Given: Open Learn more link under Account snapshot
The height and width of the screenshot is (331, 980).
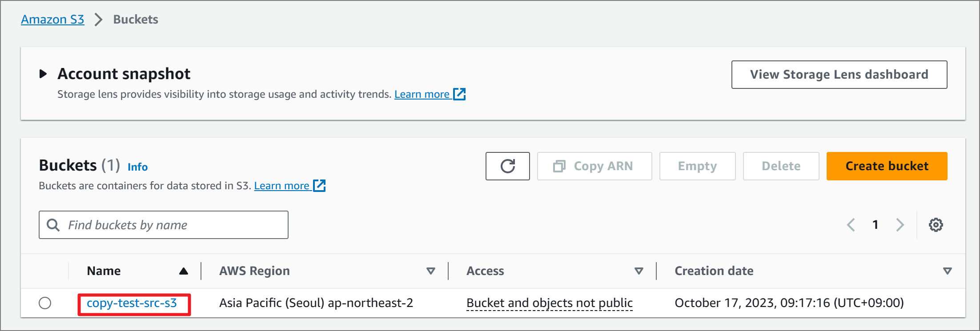Looking at the screenshot, I should pos(422,94).
